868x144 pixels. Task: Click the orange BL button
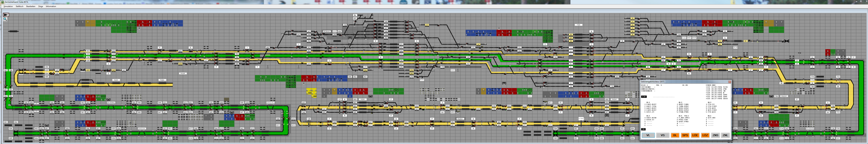point(675,135)
